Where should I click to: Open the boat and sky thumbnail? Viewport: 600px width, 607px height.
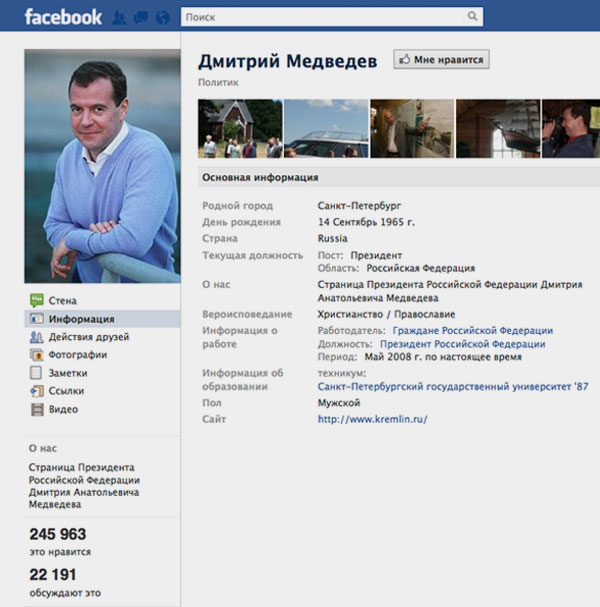326,129
